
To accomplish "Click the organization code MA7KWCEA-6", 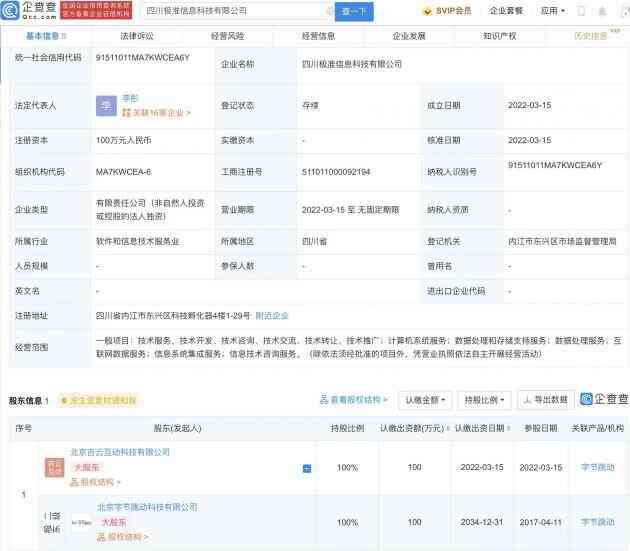I will [x=123, y=172].
